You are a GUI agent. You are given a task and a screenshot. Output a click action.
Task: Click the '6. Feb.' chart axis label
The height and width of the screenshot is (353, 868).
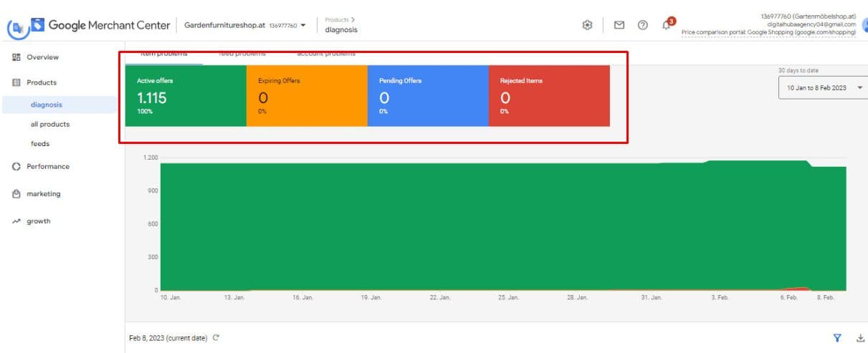click(788, 297)
